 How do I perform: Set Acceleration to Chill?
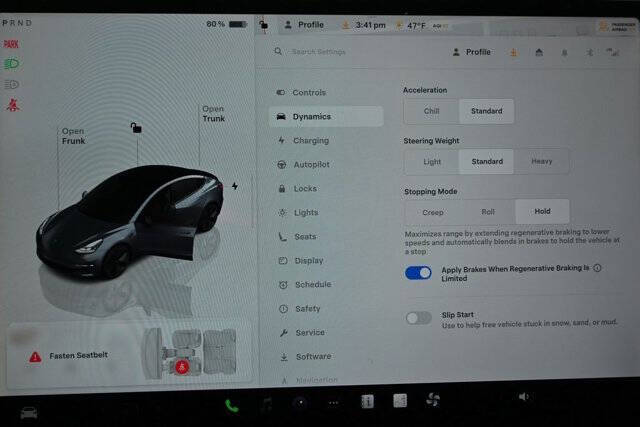pos(431,111)
